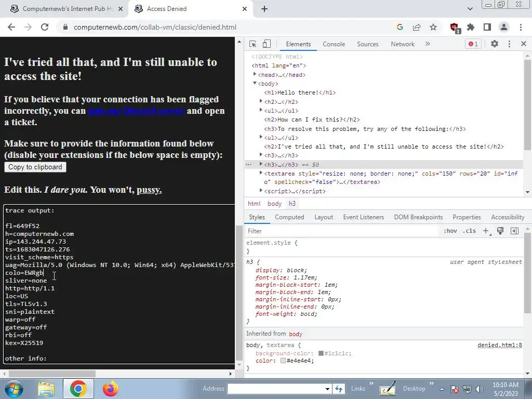Toggle the computed styles sidebar icon

pos(514,231)
